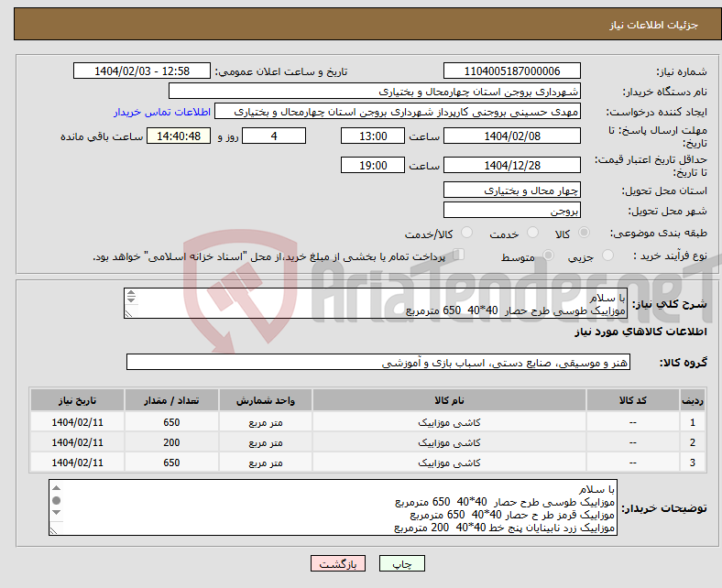722x588 pixels.
Task: Click inside the توضیحات خریدار text area
Action: pos(333,507)
